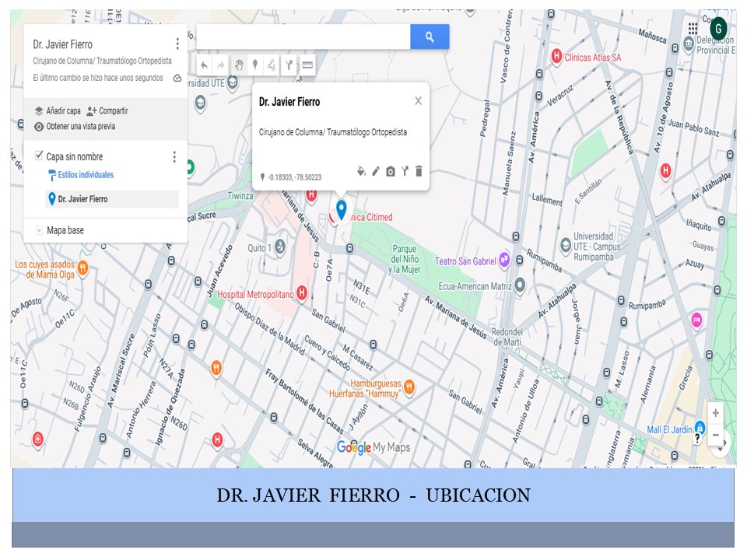The height and width of the screenshot is (560, 747).
Task: Click Compartir to share the map
Action: (107, 111)
